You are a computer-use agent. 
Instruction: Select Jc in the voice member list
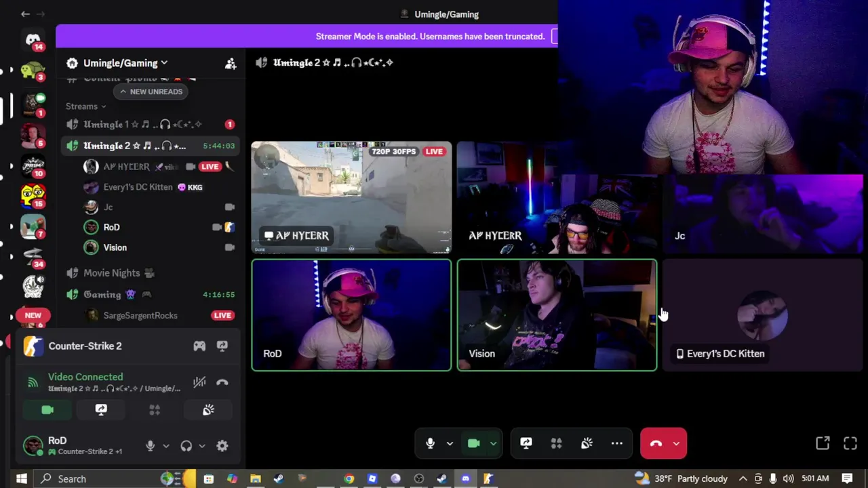pos(158,207)
